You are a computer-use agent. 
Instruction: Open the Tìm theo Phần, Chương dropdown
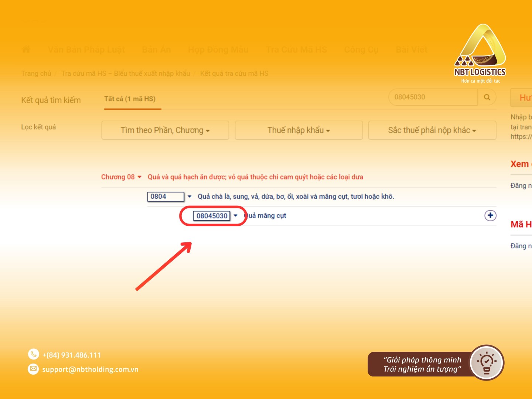pos(165,130)
